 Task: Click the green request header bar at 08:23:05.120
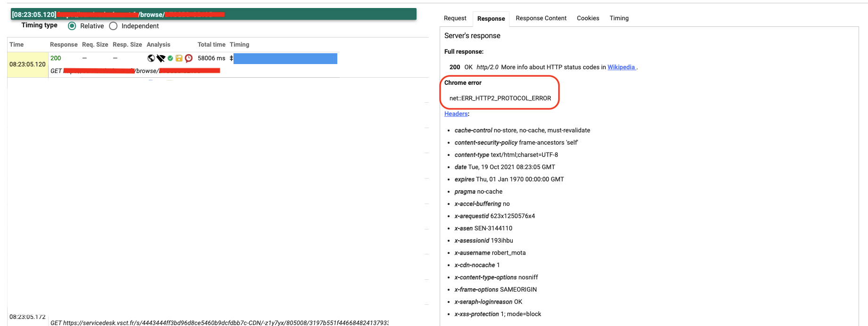(213, 14)
